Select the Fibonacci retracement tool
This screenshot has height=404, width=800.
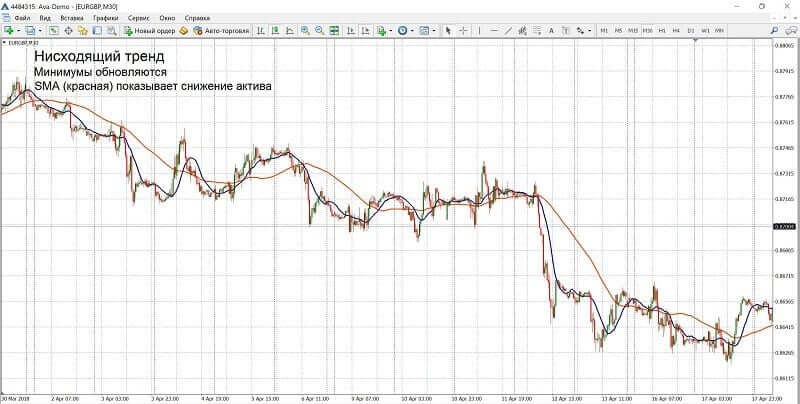click(537, 31)
